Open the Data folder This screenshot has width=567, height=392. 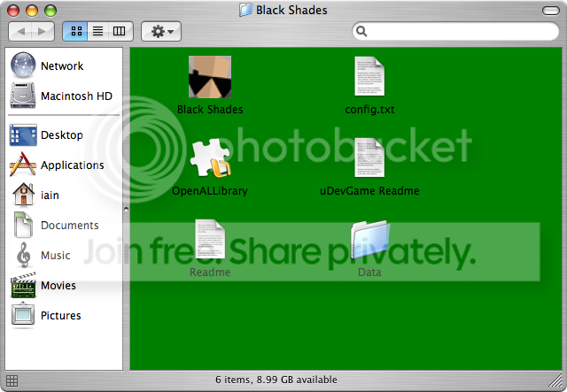click(369, 240)
